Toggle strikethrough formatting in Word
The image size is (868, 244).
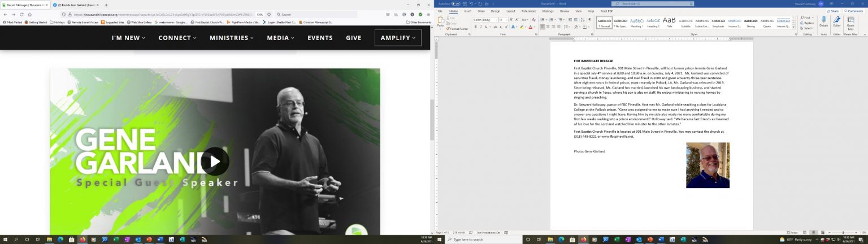[x=495, y=27]
